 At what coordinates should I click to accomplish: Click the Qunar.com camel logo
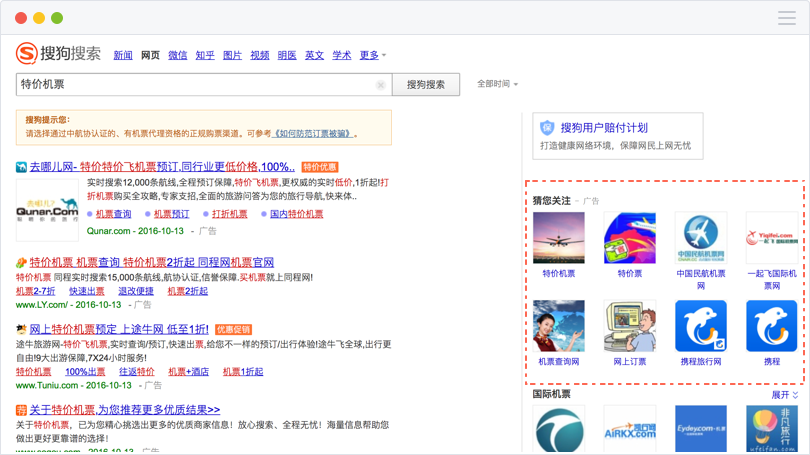[x=46, y=207]
